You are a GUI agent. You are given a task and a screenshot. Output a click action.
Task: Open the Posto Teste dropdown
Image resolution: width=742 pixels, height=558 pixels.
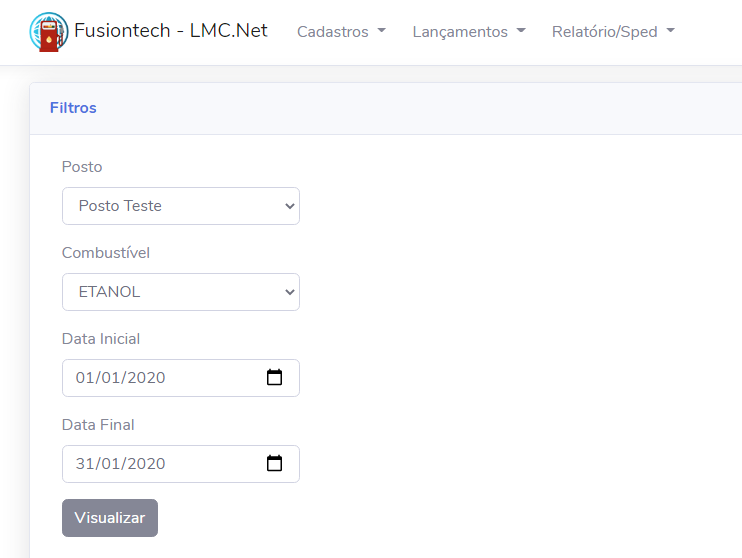tap(181, 206)
